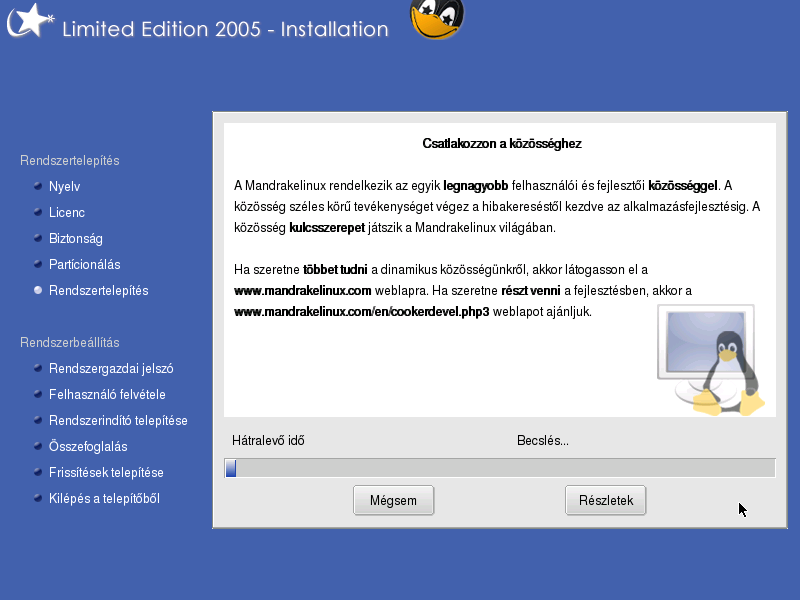800x600 pixels.
Task: Select the Licenc step in sidebar
Action: click(x=67, y=212)
